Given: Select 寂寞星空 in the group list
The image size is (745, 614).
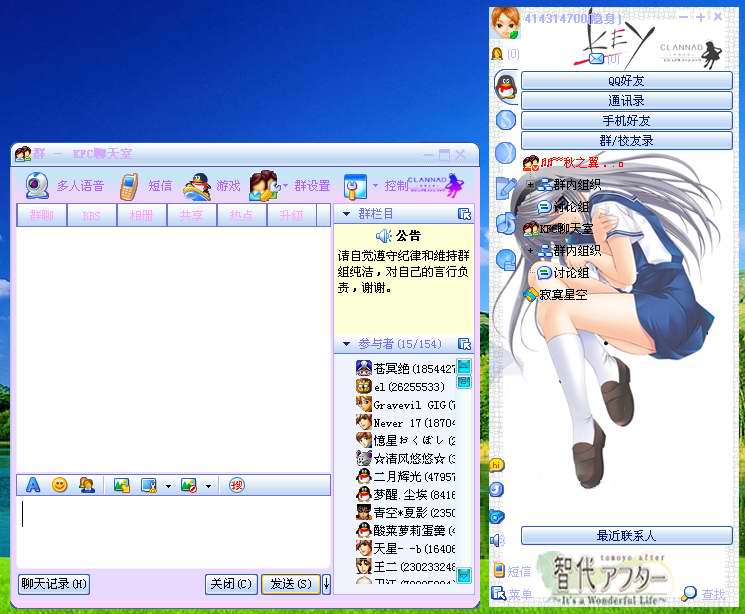Looking at the screenshot, I should [x=555, y=295].
